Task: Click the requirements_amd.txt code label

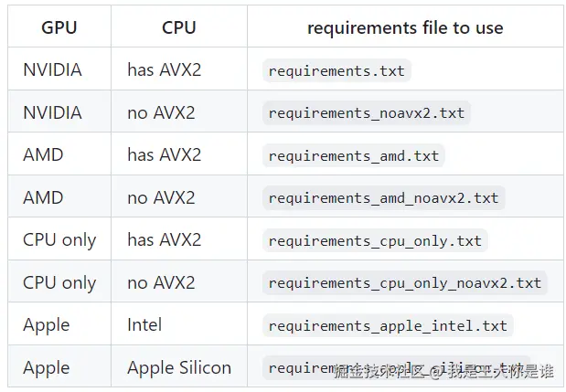Action: (353, 155)
